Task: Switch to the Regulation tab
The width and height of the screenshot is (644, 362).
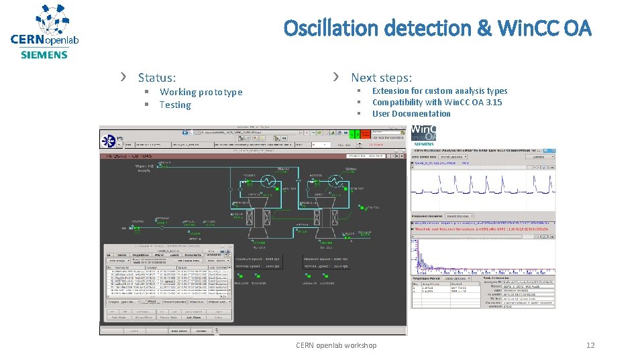Action: pyautogui.click(x=140, y=255)
